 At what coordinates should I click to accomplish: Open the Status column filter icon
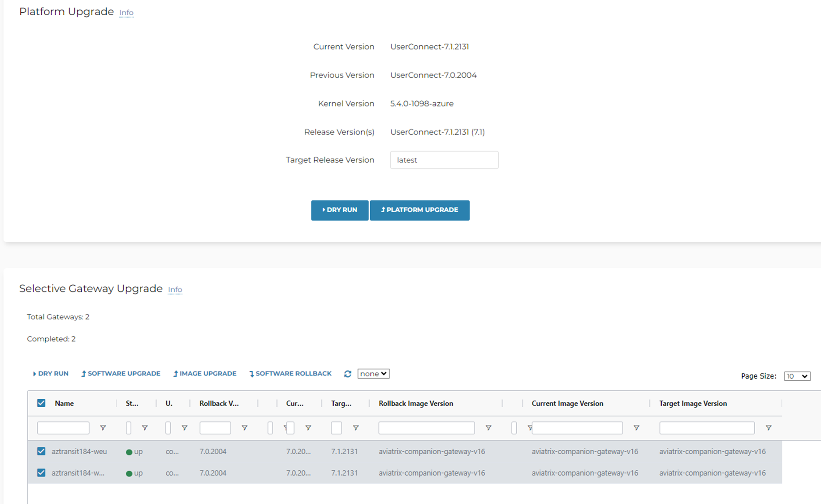coord(145,428)
